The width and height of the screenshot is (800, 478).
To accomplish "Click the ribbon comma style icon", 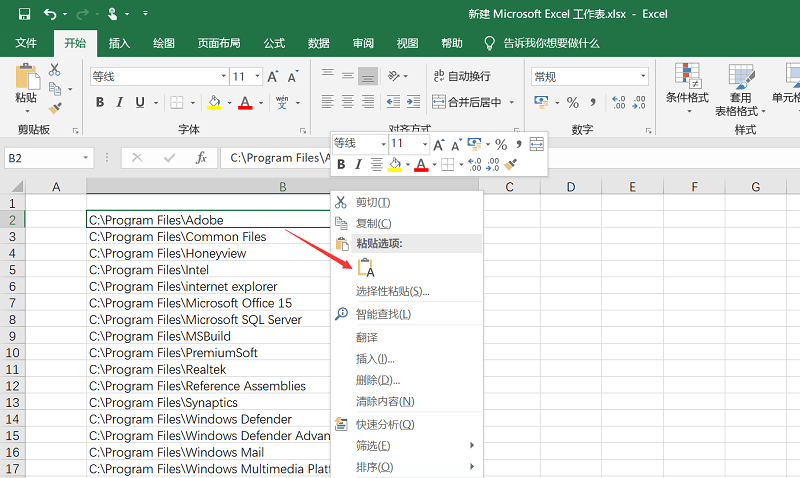I will click(x=593, y=103).
